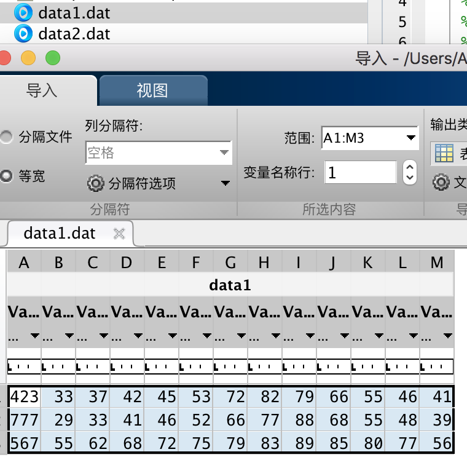Click the table output type grid icon

444,153
